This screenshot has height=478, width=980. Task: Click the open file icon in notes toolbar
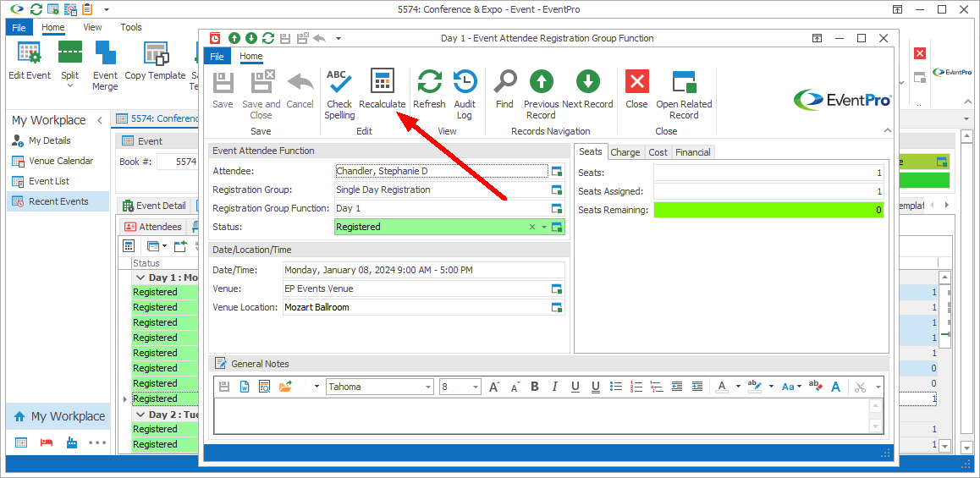point(285,387)
